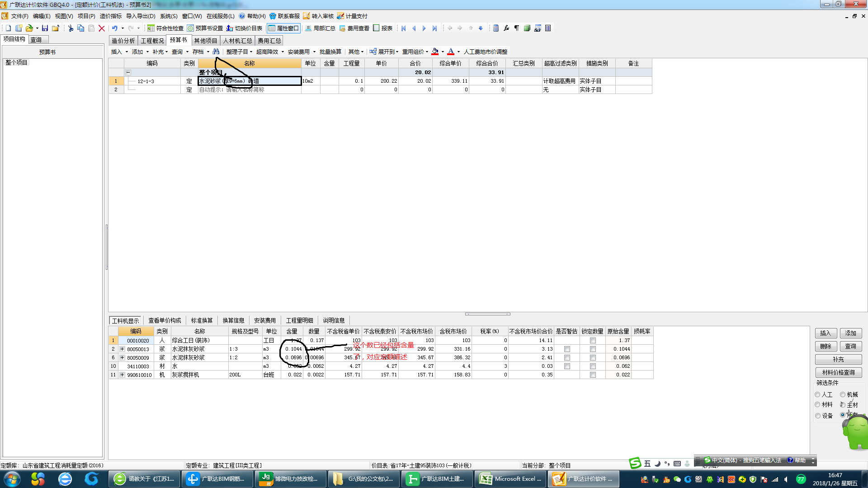The image size is (868, 488).
Task: Expand row 80050013 in material table
Action: click(x=122, y=349)
